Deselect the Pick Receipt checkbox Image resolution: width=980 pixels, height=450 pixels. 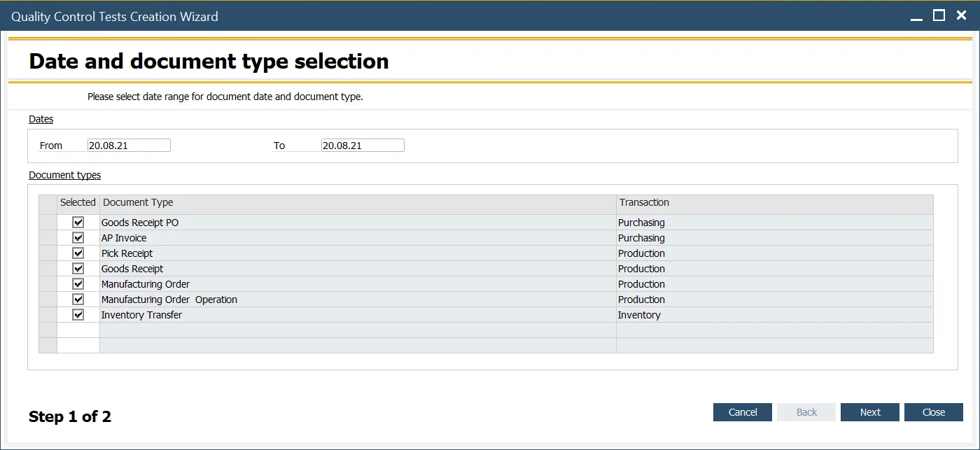point(78,253)
